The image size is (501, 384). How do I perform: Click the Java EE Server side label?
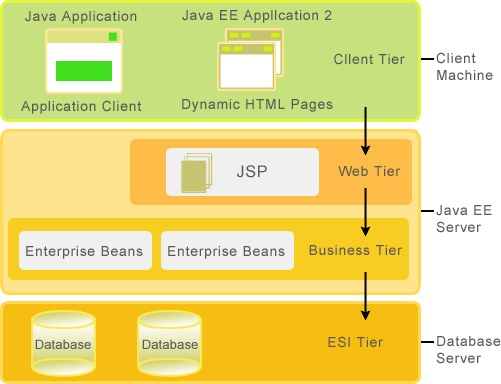coord(464,219)
